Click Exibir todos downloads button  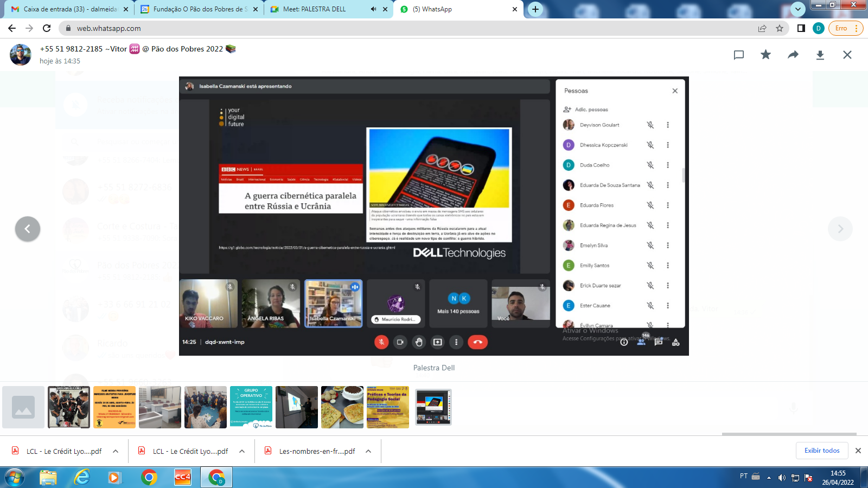pos(822,451)
